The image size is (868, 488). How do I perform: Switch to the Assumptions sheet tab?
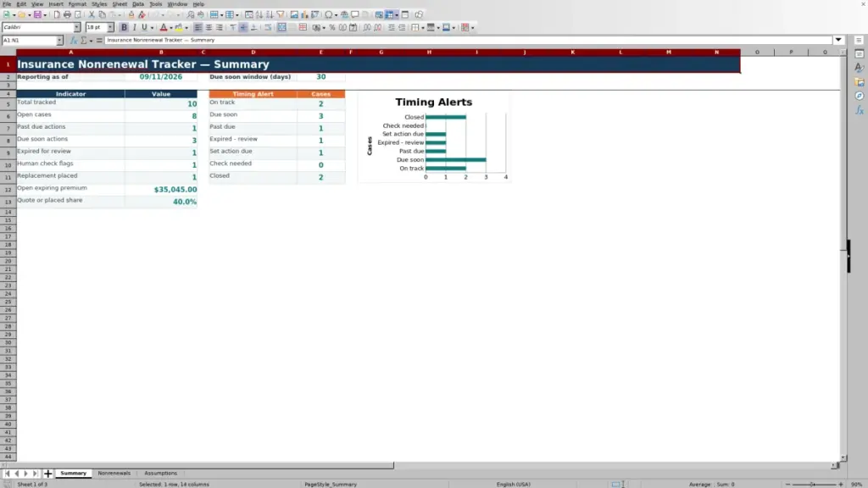(x=160, y=473)
